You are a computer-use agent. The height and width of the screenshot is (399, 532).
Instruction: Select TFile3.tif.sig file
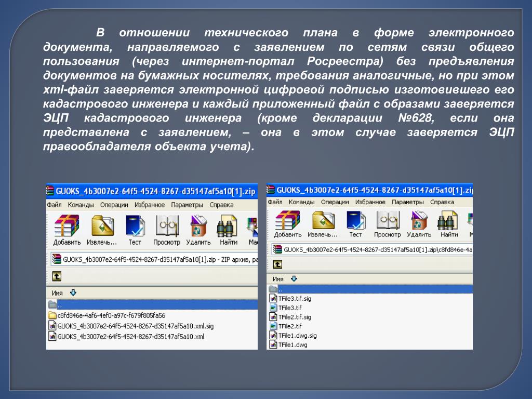point(290,299)
